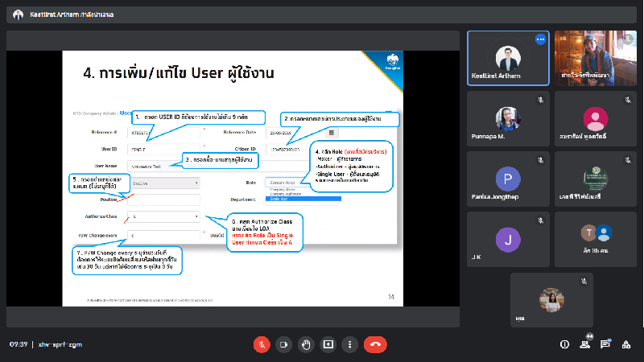
Task: Open the meeting details info icon
Action: (x=564, y=343)
